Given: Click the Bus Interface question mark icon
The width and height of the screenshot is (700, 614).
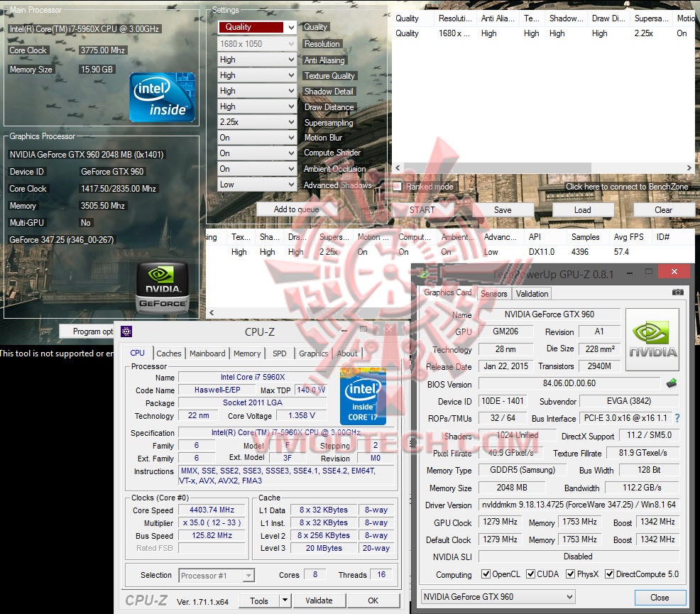Looking at the screenshot, I should [677, 418].
